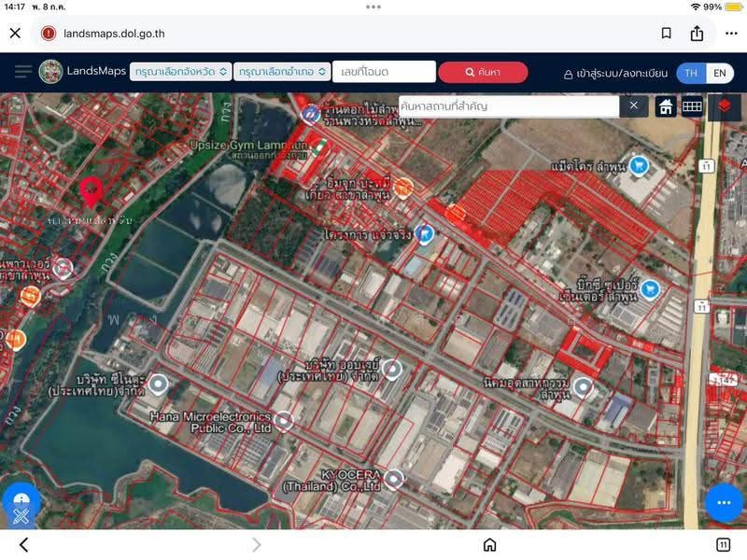Tap the Kyocera (Thailand) Co. marker
This screenshot has width=747, height=560.
coord(393,479)
